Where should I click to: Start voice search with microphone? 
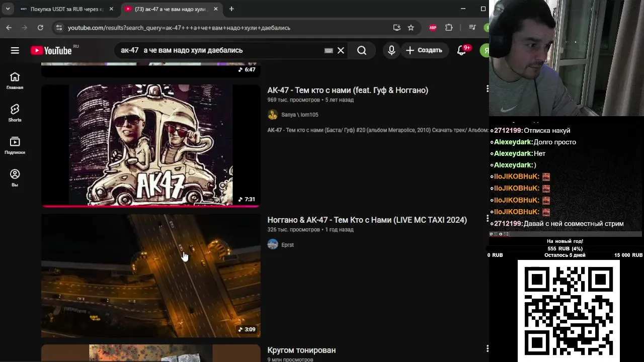[391, 50]
